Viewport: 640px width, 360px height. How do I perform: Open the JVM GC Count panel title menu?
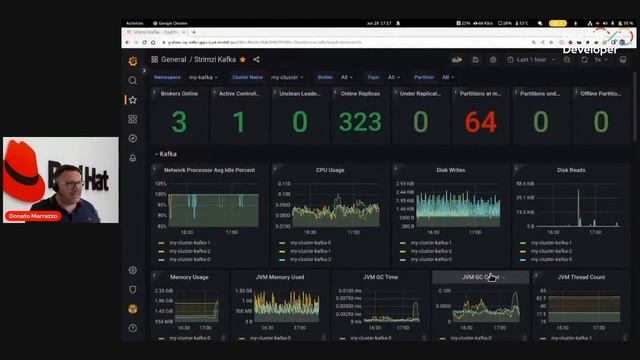pyautogui.click(x=480, y=277)
